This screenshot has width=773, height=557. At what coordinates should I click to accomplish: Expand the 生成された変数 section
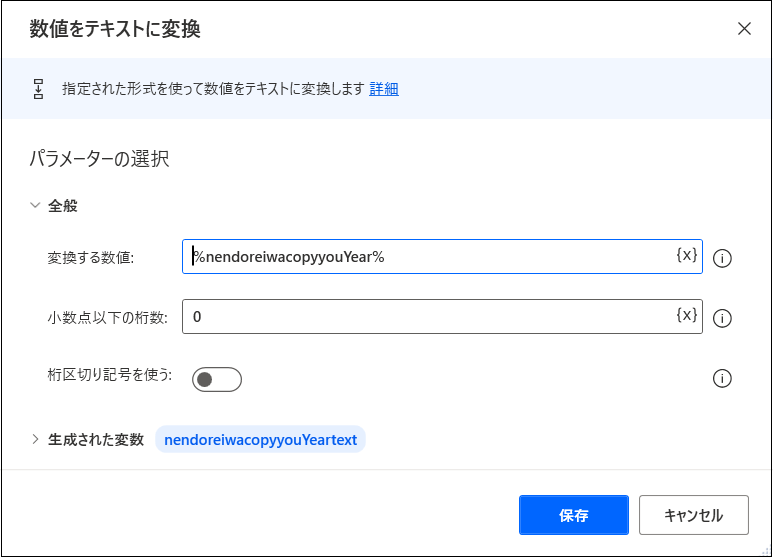point(35,439)
